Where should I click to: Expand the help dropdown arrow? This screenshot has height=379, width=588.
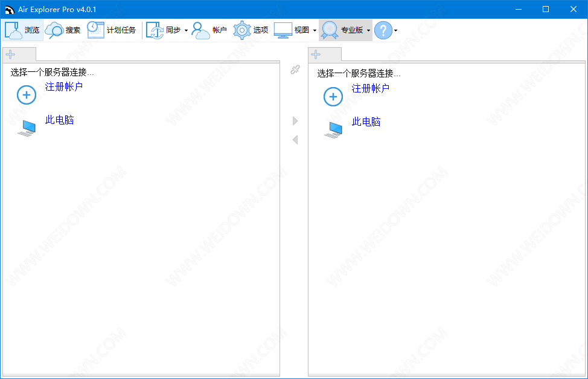[x=395, y=30]
